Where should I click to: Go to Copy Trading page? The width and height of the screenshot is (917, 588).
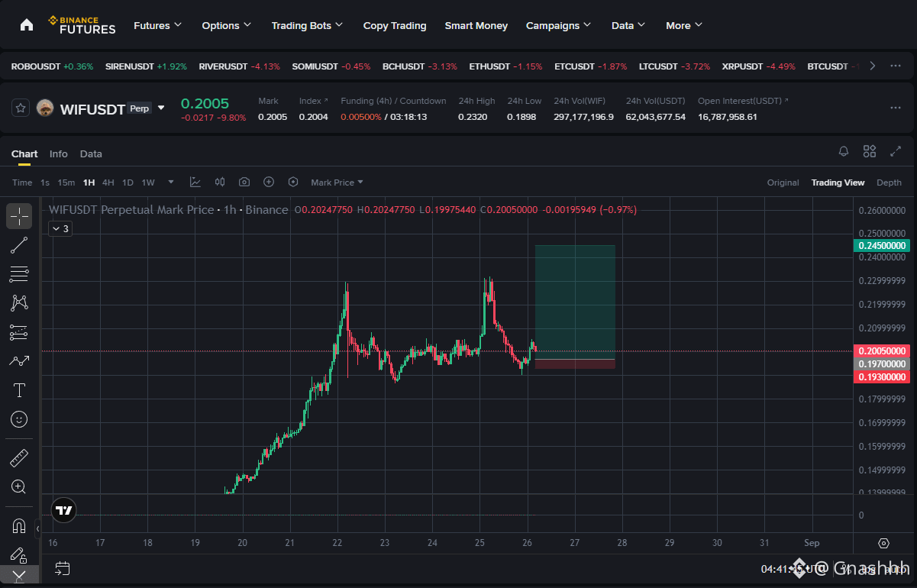[x=395, y=25]
